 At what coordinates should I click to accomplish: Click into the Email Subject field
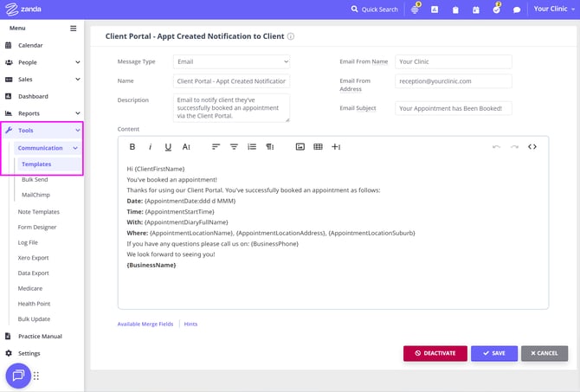pyautogui.click(x=454, y=108)
